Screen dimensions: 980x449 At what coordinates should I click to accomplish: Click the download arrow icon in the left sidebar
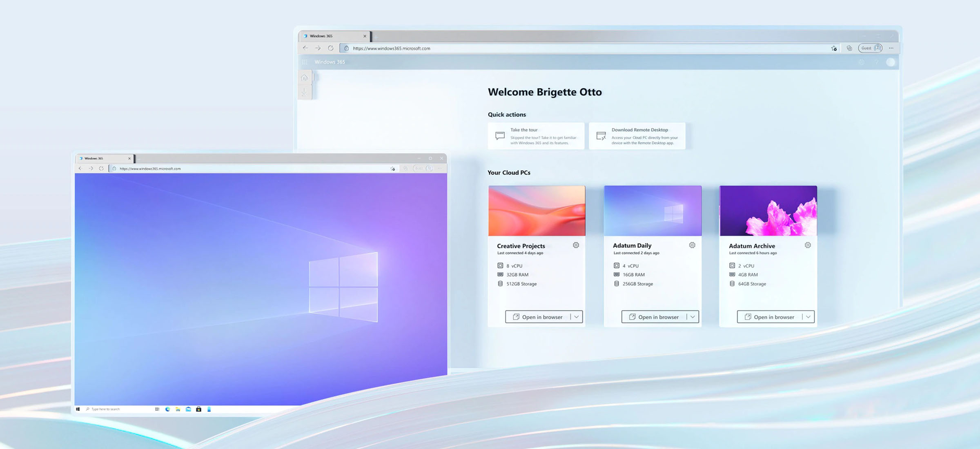tap(305, 92)
